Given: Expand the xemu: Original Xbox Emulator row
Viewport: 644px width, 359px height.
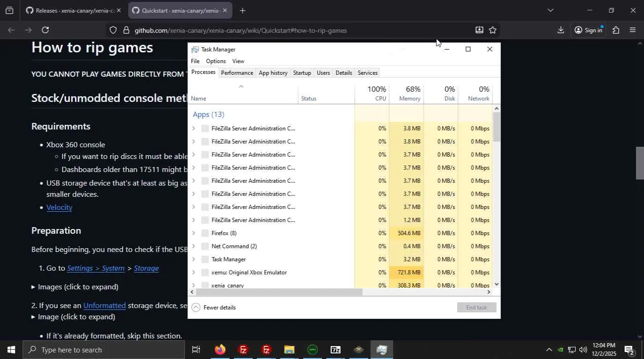Looking at the screenshot, I should click(193, 273).
